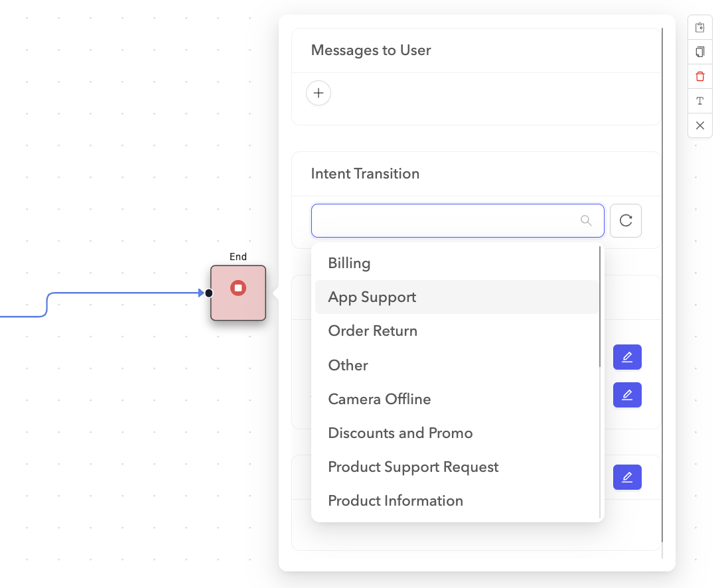726x588 pixels.
Task: Choose App Support intent option
Action: (372, 297)
